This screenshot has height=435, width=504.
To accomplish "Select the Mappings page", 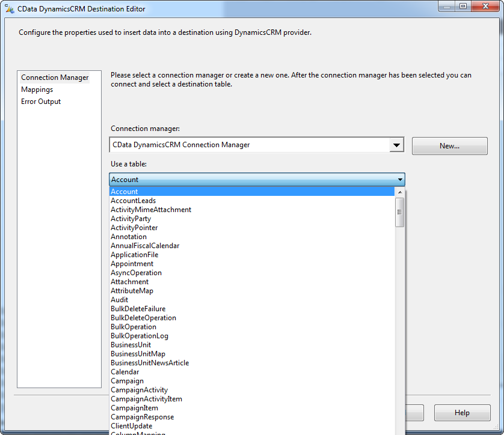I will (37, 89).
